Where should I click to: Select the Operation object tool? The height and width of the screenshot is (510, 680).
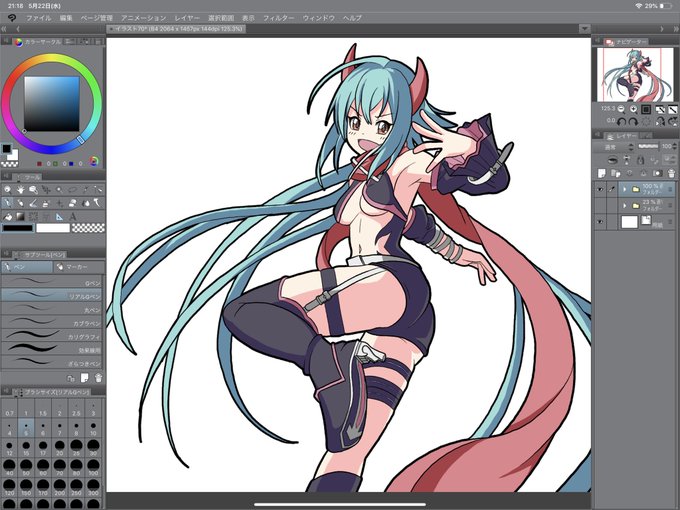pyautogui.click(x=33, y=190)
